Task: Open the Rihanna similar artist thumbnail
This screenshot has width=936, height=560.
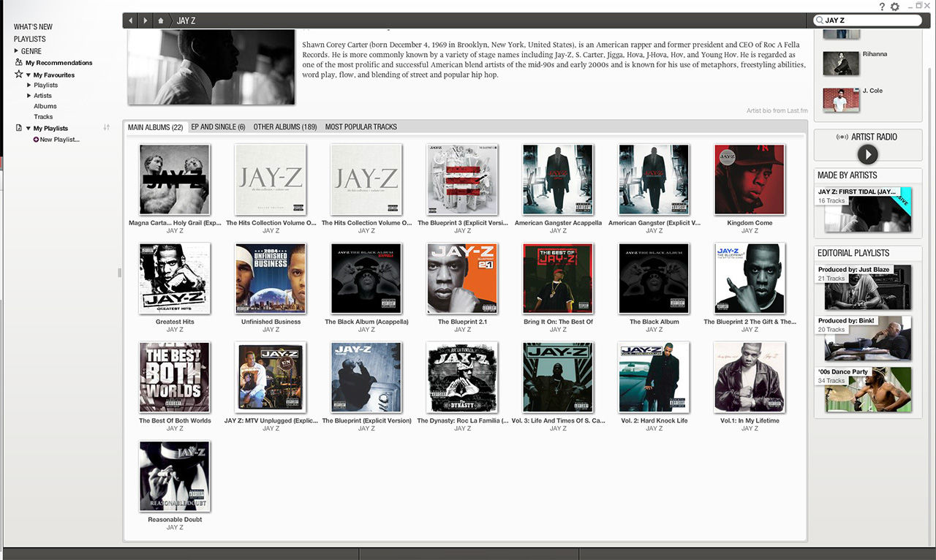Action: (x=841, y=63)
